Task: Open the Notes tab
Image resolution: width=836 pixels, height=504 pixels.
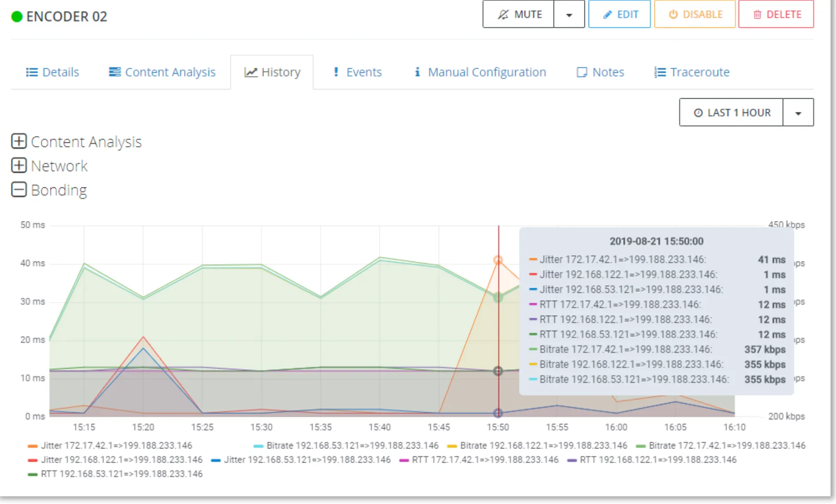Action: (x=600, y=72)
